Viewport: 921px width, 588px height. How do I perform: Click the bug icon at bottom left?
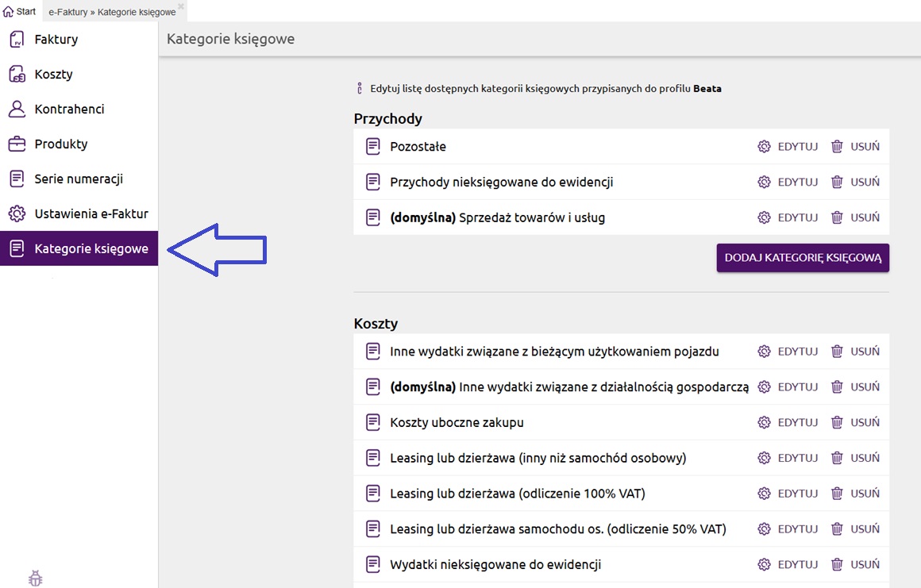pyautogui.click(x=35, y=578)
